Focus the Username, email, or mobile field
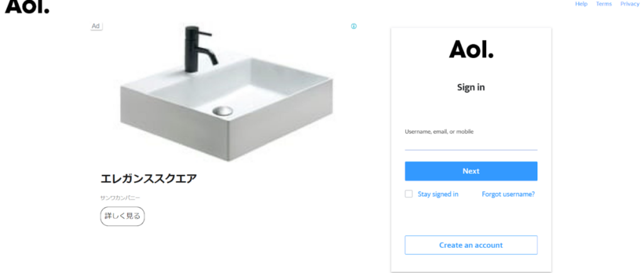Screen dimensions: 644x273 point(471,143)
